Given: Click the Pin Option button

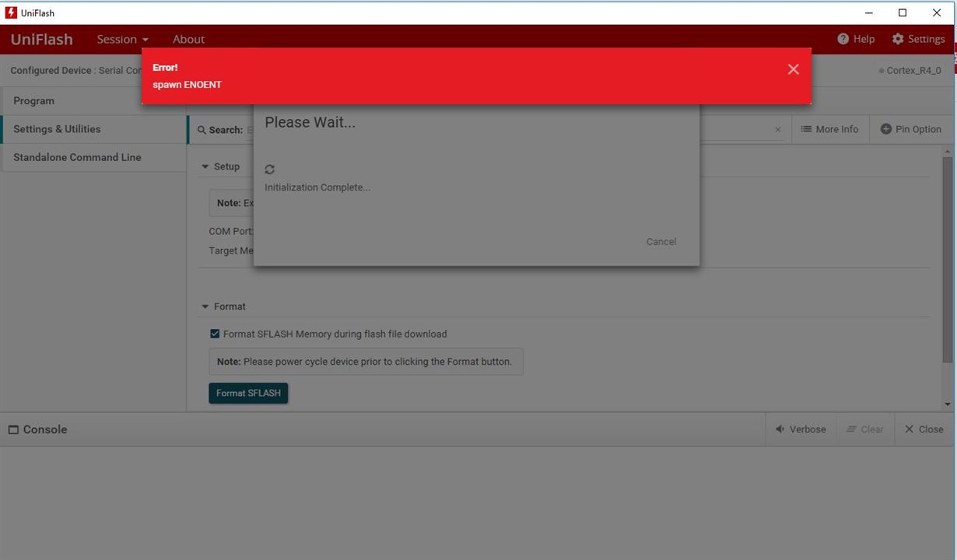Looking at the screenshot, I should [x=910, y=129].
